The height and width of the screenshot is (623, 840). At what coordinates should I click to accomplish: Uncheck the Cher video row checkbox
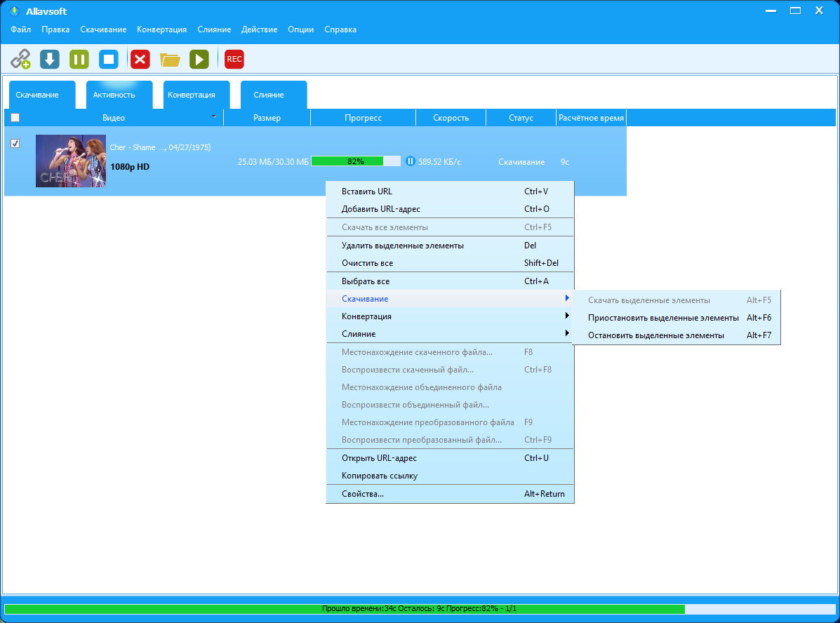pyautogui.click(x=15, y=144)
